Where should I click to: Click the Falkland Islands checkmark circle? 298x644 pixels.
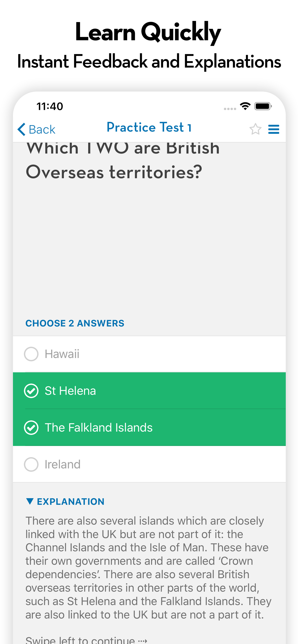pos(31,427)
